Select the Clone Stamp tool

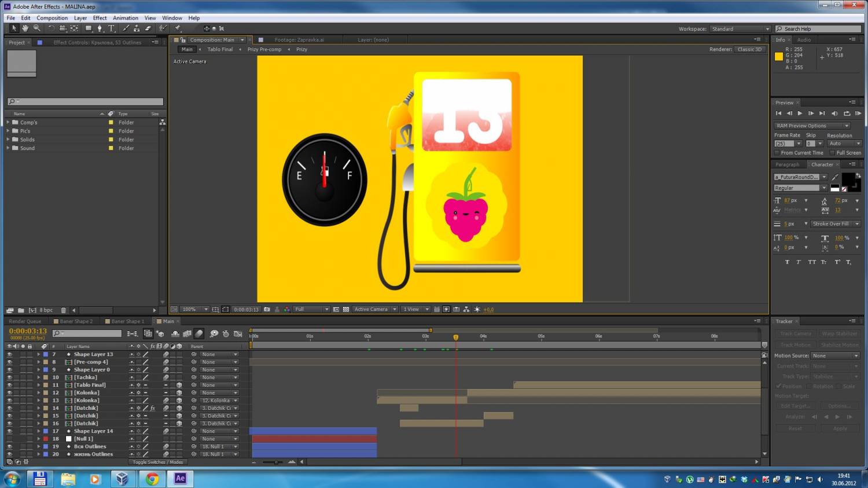pos(137,28)
